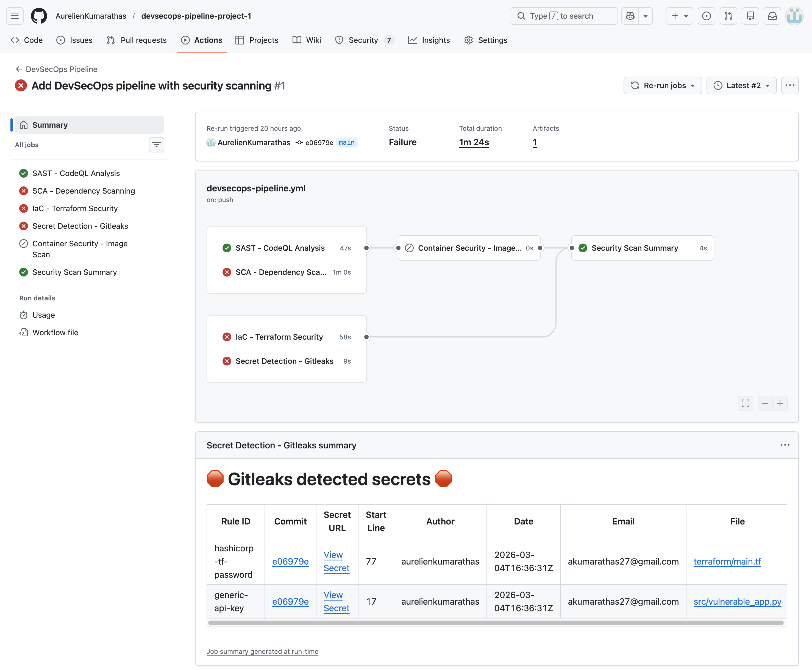Click the your issues icon in the header
Screen dimensions: 812x670
tap(706, 16)
